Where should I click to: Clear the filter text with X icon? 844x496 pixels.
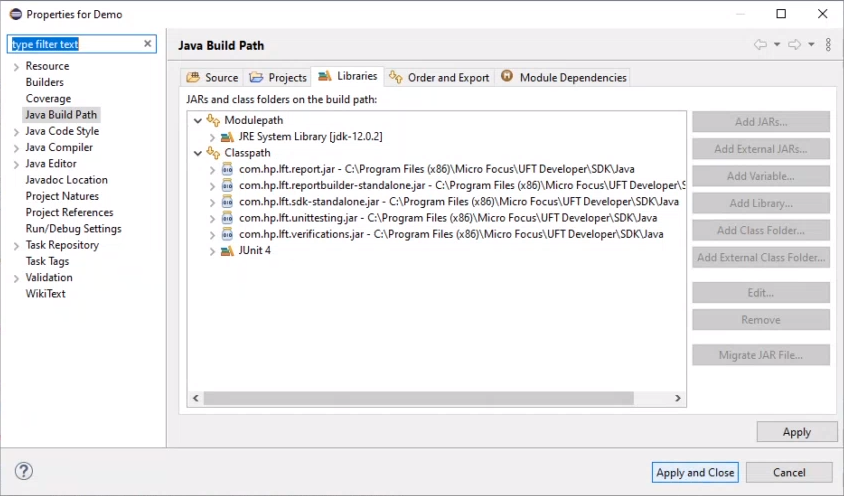[x=148, y=44]
